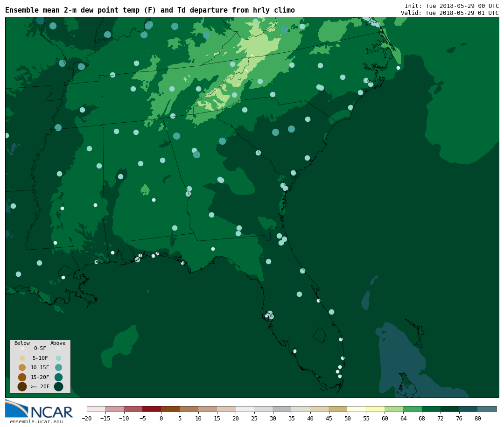Select the colorbar swatch between -20 and -15

tap(96, 409)
